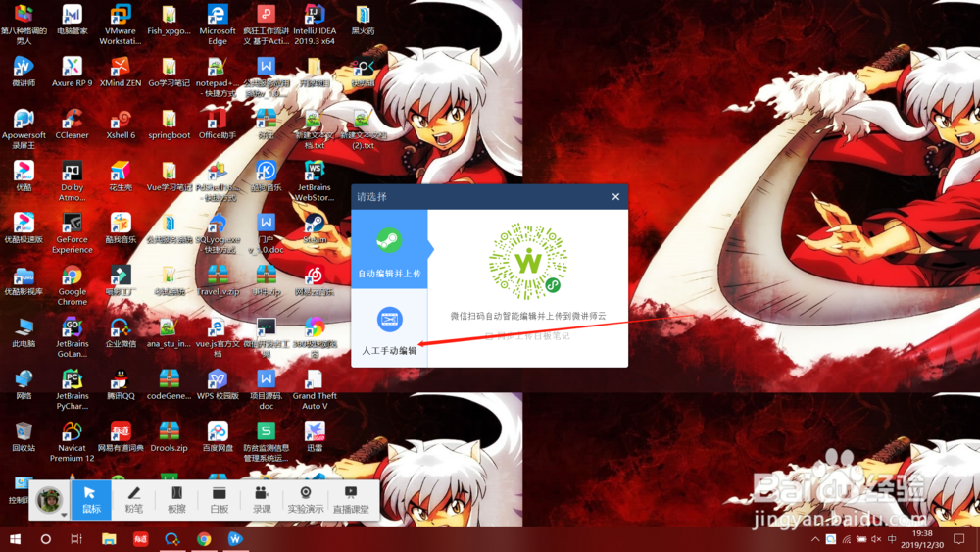Open 腾讯QQ desktop icon
The image size is (980, 552).
120,384
